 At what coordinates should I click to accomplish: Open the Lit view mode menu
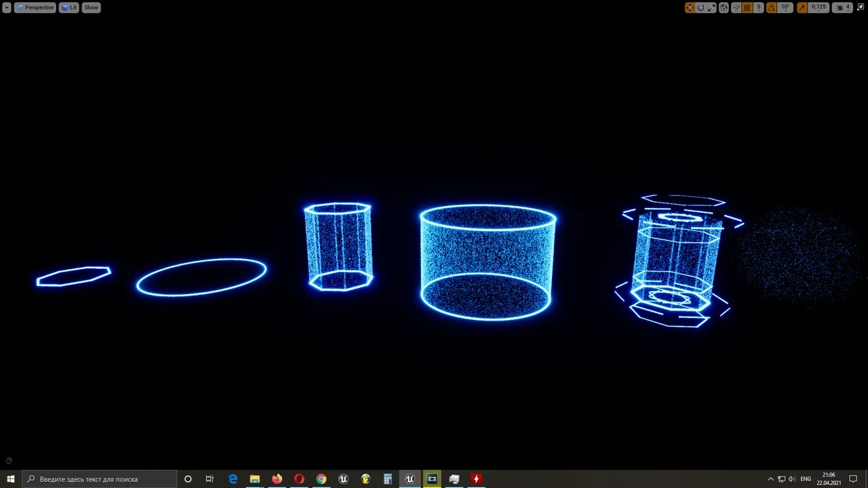[69, 7]
